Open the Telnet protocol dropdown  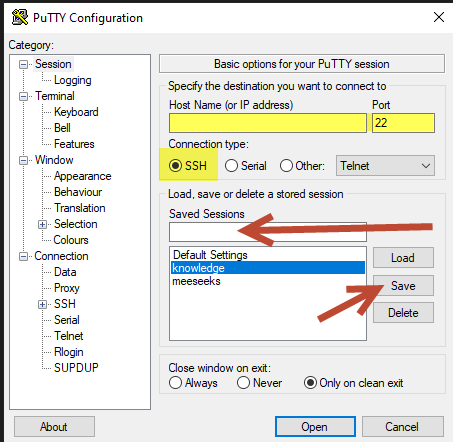[x=385, y=165]
